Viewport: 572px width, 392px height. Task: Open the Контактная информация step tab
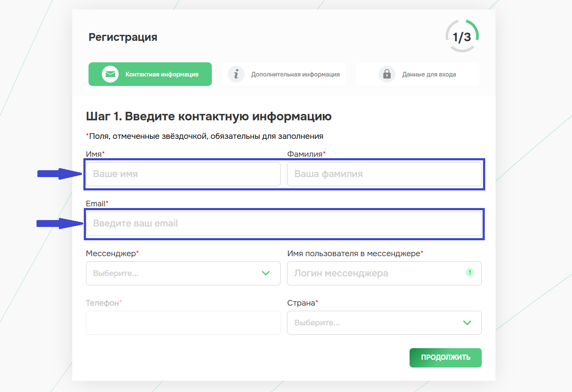(150, 74)
